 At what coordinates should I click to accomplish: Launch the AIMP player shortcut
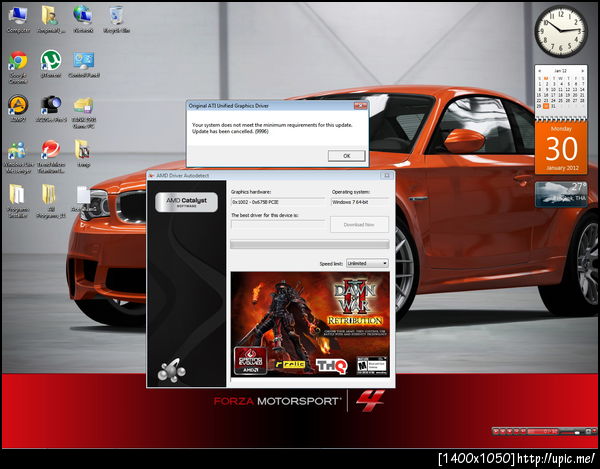click(18, 109)
